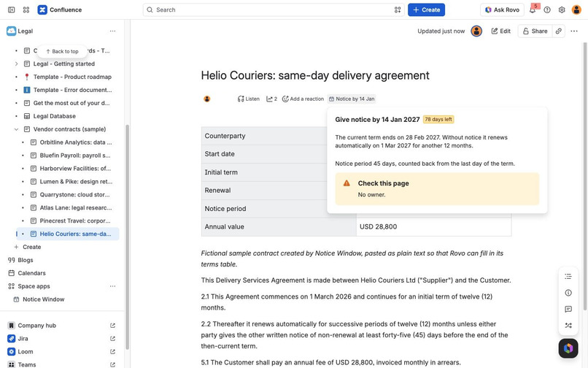The image size is (588, 368).
Task: Click Add a reaction
Action: pyautogui.click(x=303, y=99)
